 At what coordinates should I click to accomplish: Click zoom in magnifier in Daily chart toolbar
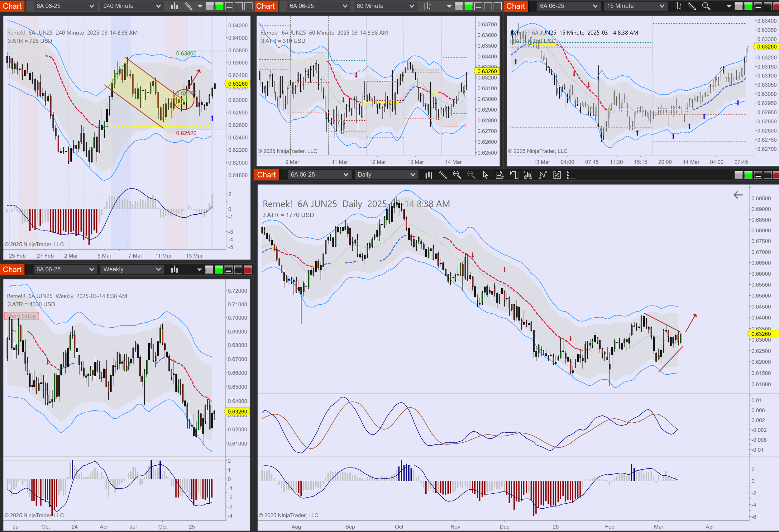coord(457,175)
